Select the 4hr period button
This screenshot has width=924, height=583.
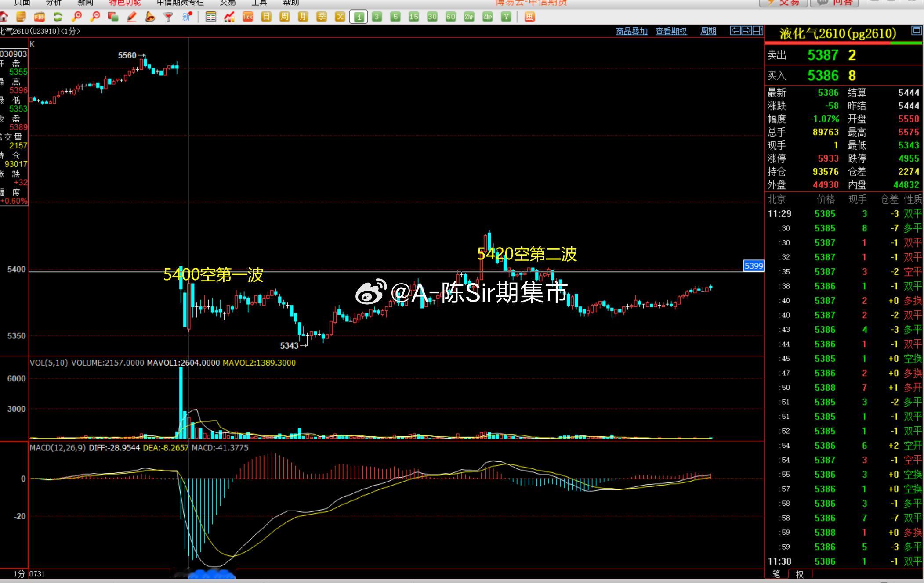(488, 17)
